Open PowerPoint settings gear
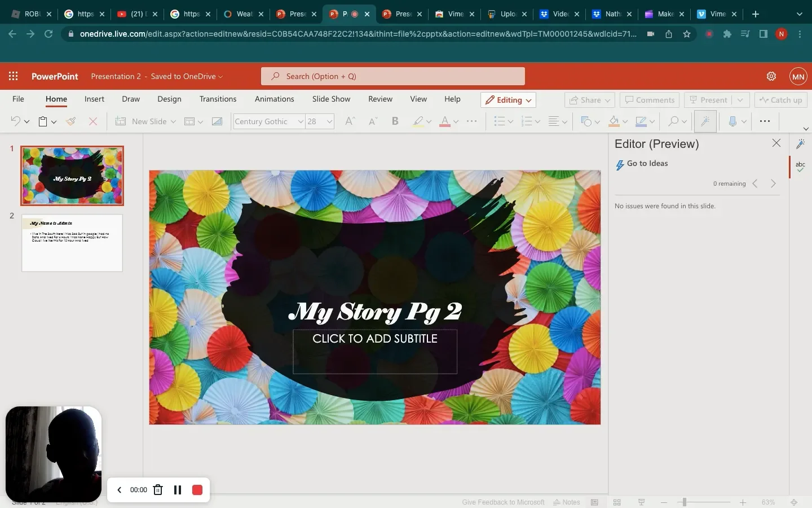 771,76
